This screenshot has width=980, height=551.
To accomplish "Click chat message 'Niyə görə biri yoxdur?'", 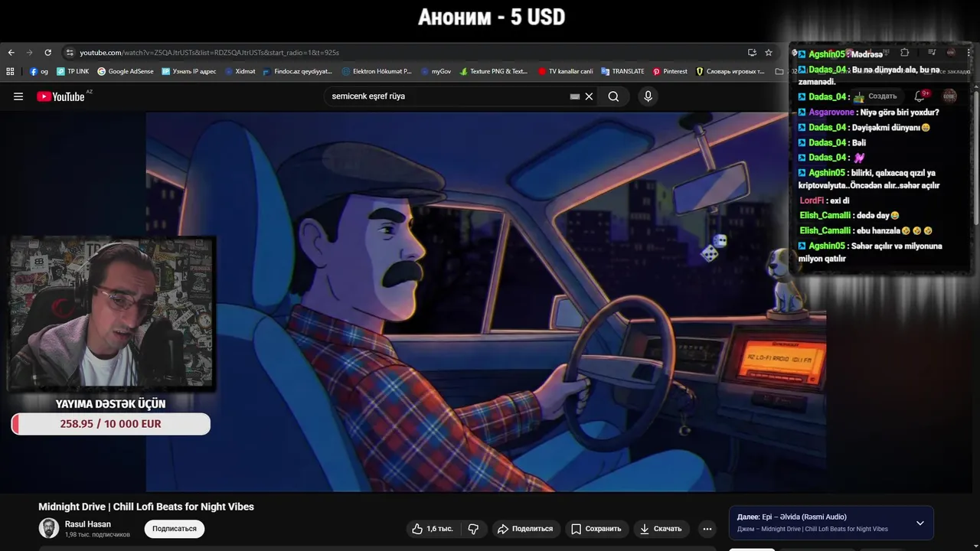I will [899, 112].
